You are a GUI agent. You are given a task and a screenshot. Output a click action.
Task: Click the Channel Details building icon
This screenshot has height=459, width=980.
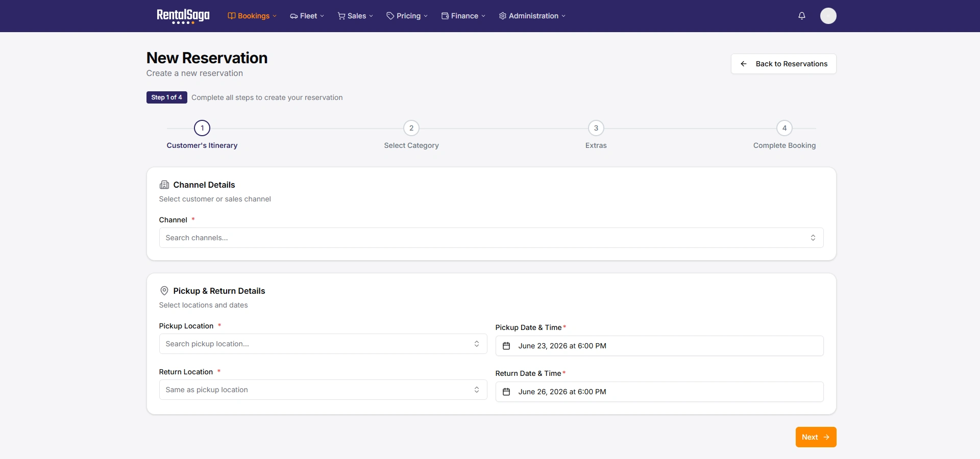point(164,185)
